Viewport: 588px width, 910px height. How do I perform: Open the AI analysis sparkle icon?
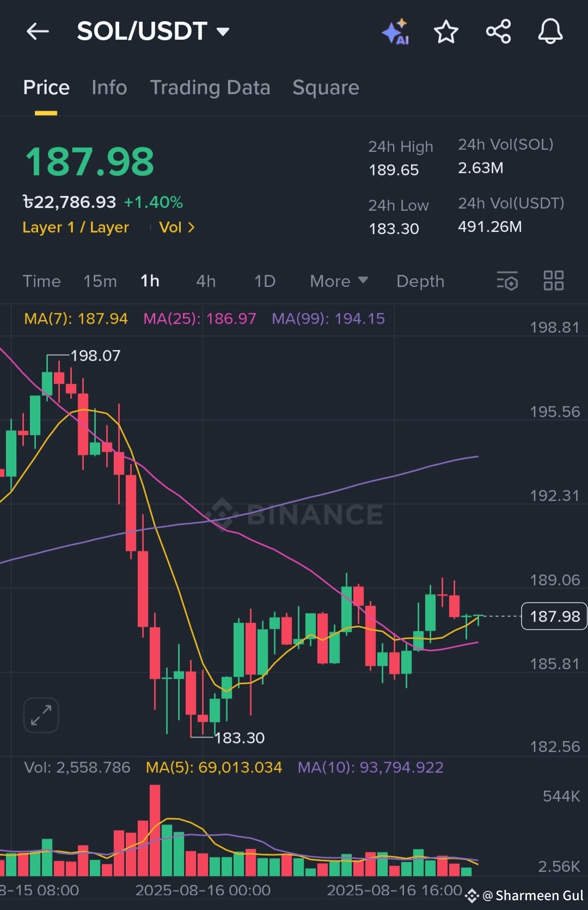(396, 32)
